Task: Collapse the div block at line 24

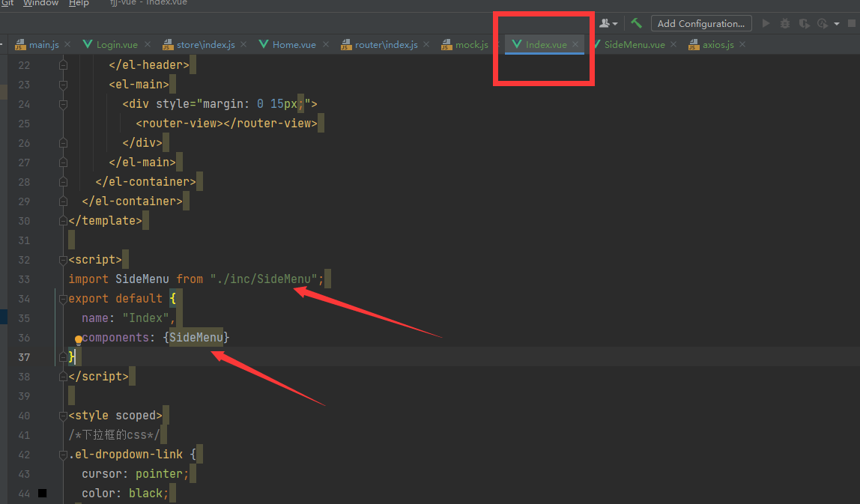Action: point(63,104)
